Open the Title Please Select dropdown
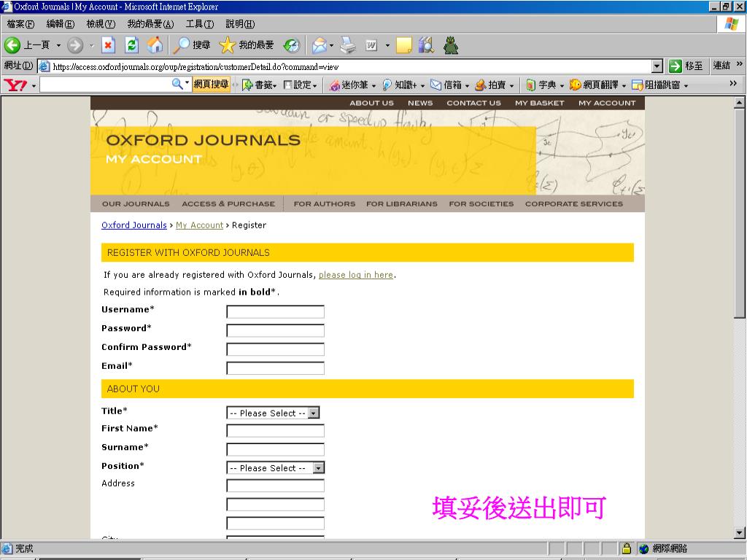 coord(273,413)
